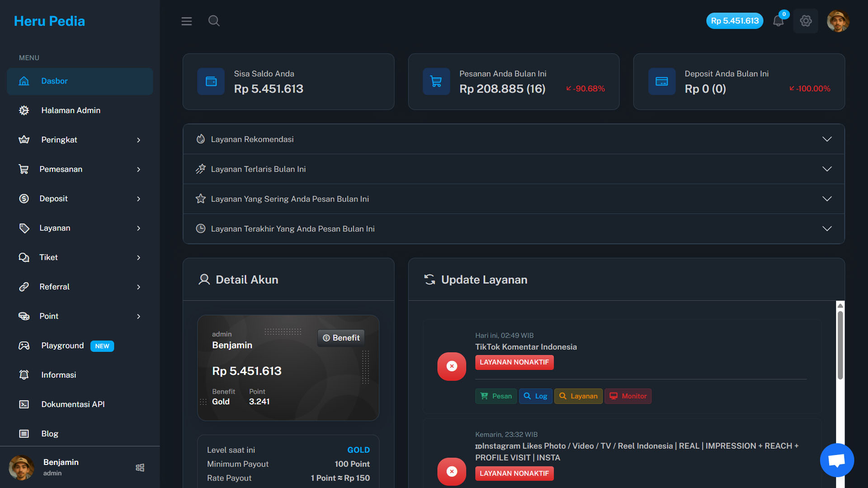Open the live chat bubble
Screen dimensions: 868x488
837,460
